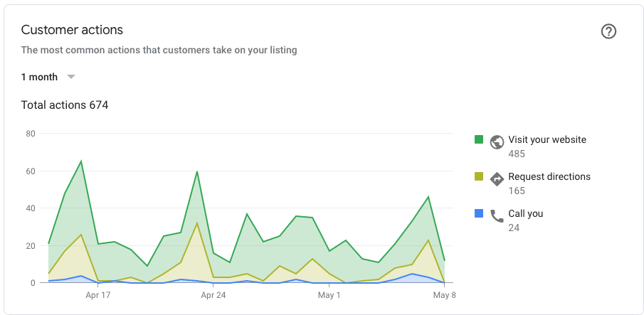Click the help question mark icon
This screenshot has height=315, width=644.
click(608, 31)
